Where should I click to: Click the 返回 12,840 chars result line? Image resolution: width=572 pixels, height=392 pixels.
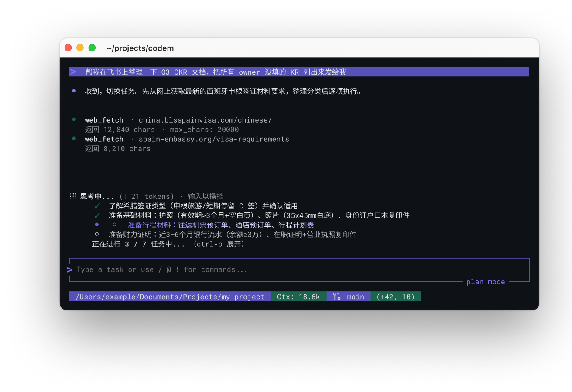162,130
